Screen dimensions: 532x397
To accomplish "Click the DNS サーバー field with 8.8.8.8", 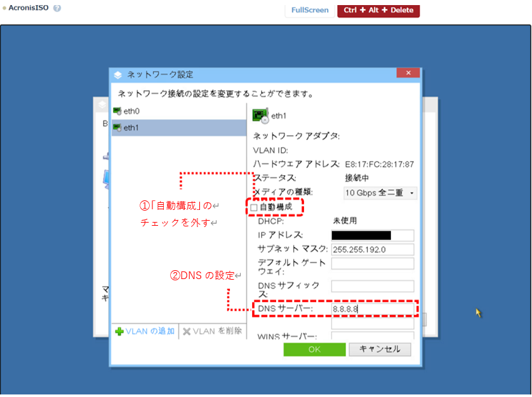I will click(x=372, y=309).
